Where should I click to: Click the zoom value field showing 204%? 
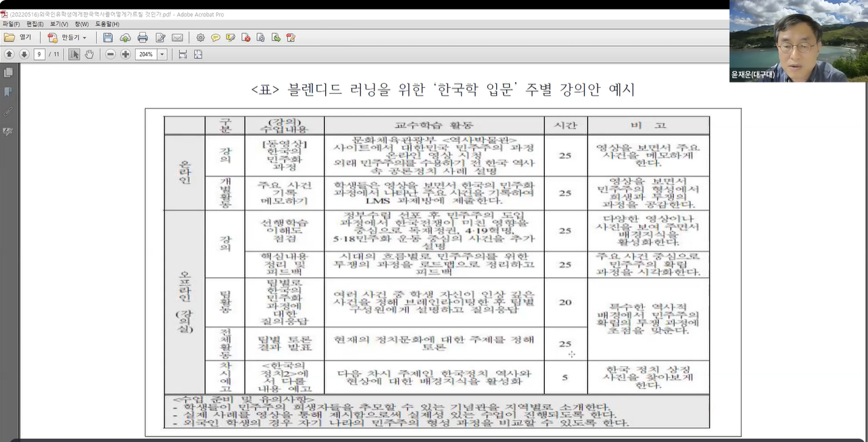(x=145, y=54)
